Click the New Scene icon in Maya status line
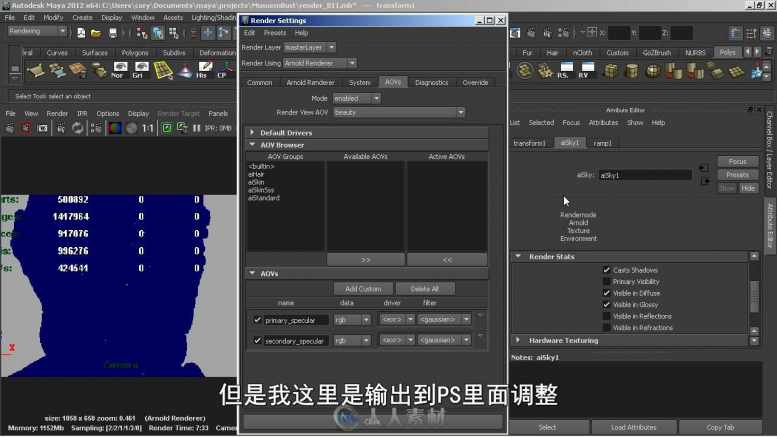 coord(81,33)
